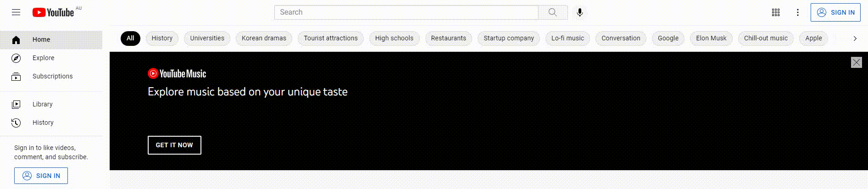Select the Startup company chip
The height and width of the screenshot is (189, 868).
coord(508,39)
